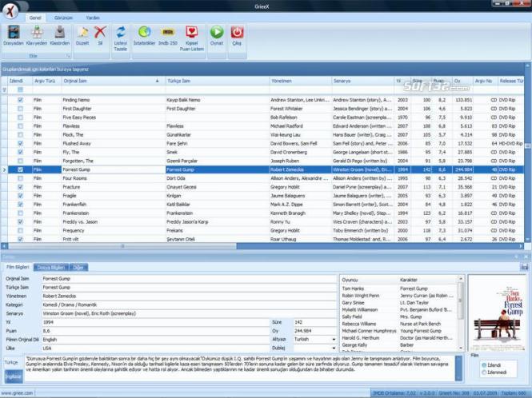This screenshot has height=398, width=532.
Task: Click the Oyuncu cast column header
Action: 369,280
